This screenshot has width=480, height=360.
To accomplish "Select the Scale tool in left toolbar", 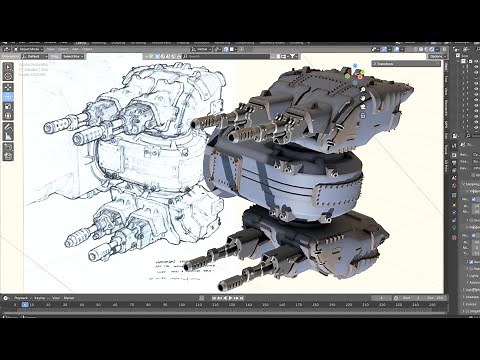I will coord(8,107).
